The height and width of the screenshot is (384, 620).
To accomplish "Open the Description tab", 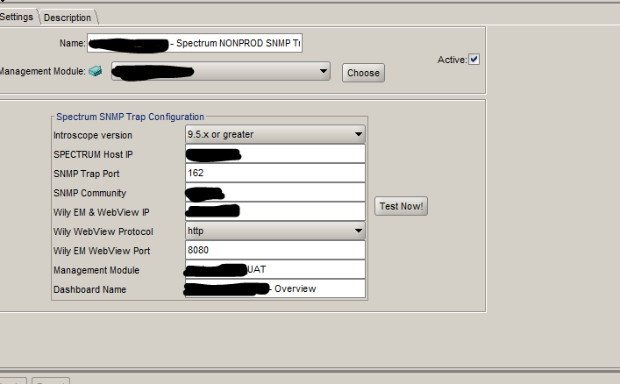I will point(68,18).
